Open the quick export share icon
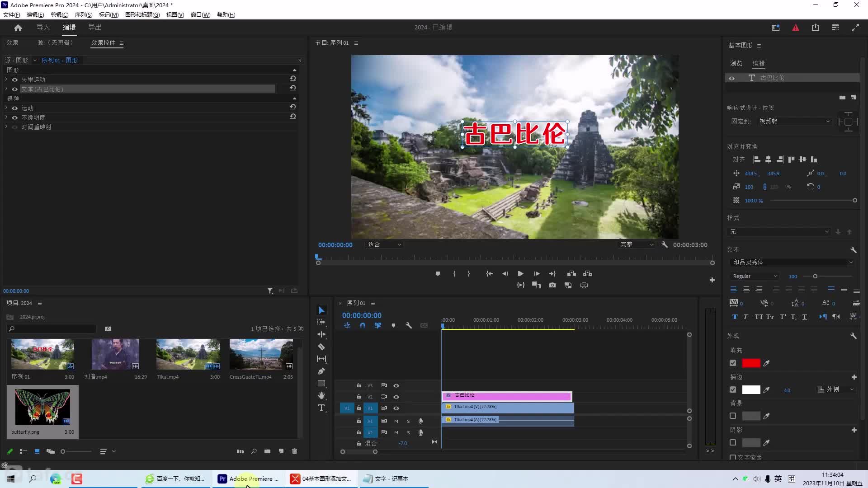This screenshot has width=868, height=488. click(816, 28)
